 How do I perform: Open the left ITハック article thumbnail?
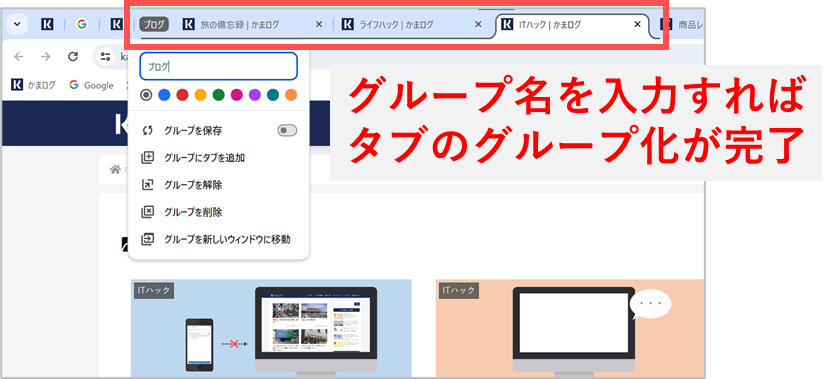(271, 328)
